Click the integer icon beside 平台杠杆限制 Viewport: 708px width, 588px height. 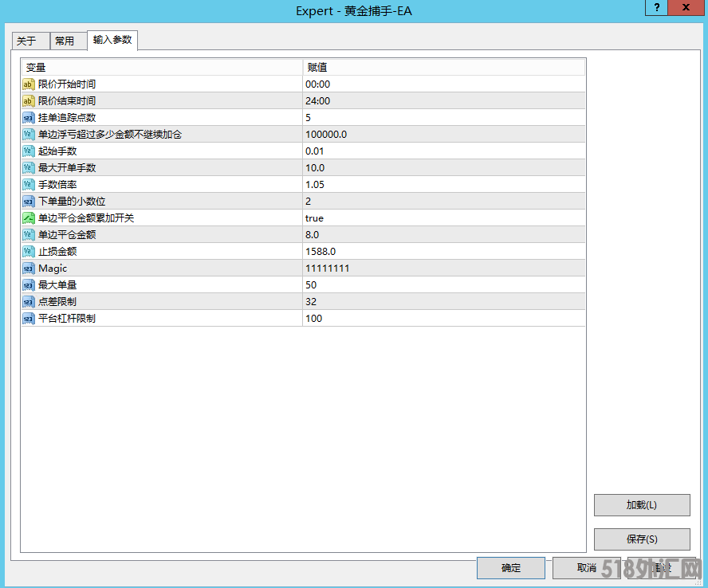tap(28, 319)
